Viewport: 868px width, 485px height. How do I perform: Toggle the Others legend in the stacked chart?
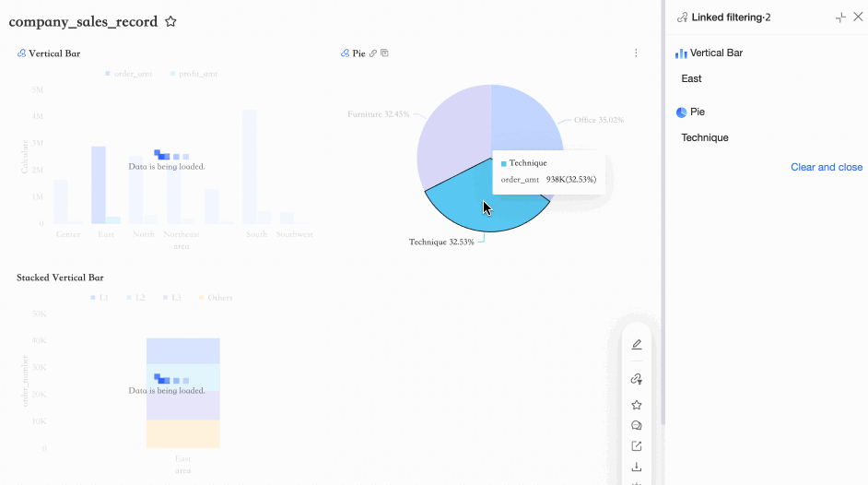pyautogui.click(x=216, y=298)
